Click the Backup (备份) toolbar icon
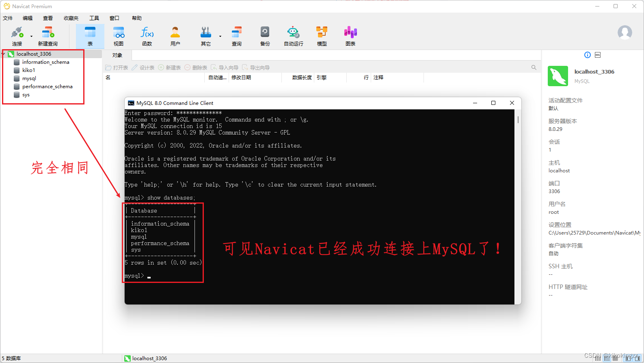Screen dimensions: 644x363 [x=265, y=36]
